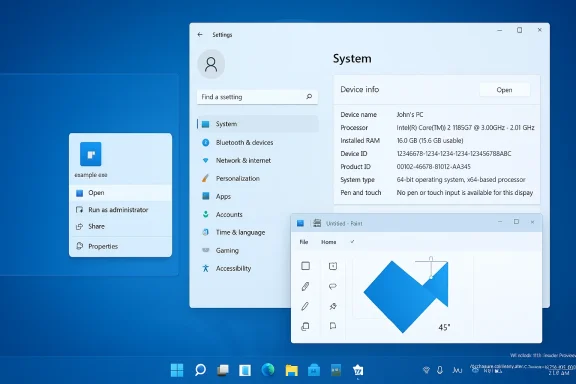Click the Device ID value text
The image size is (576, 384).
tap(454, 154)
